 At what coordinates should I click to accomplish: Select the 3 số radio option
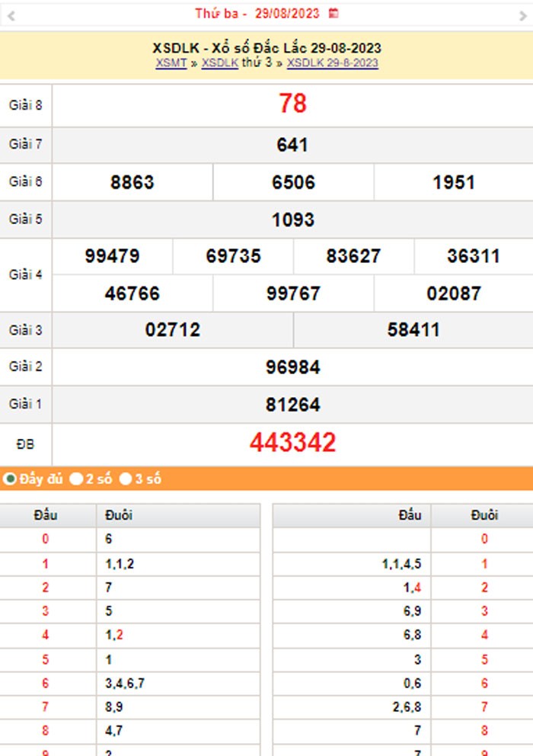pyautogui.click(x=126, y=479)
